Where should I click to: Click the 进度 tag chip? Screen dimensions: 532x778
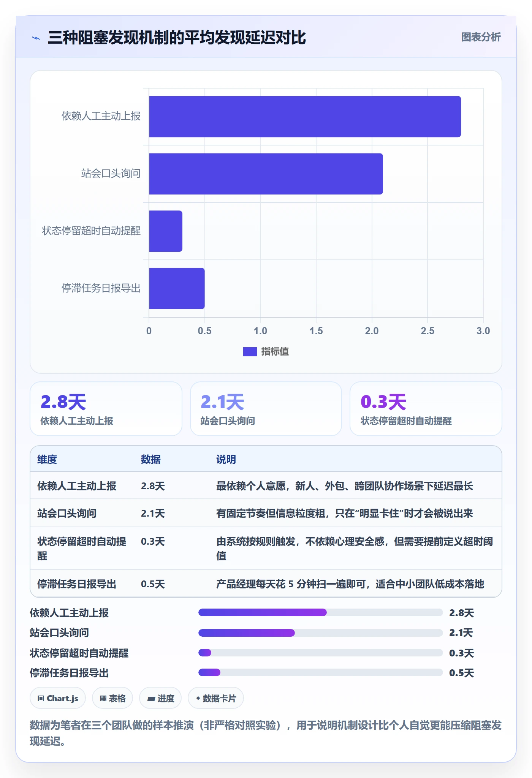(160, 698)
